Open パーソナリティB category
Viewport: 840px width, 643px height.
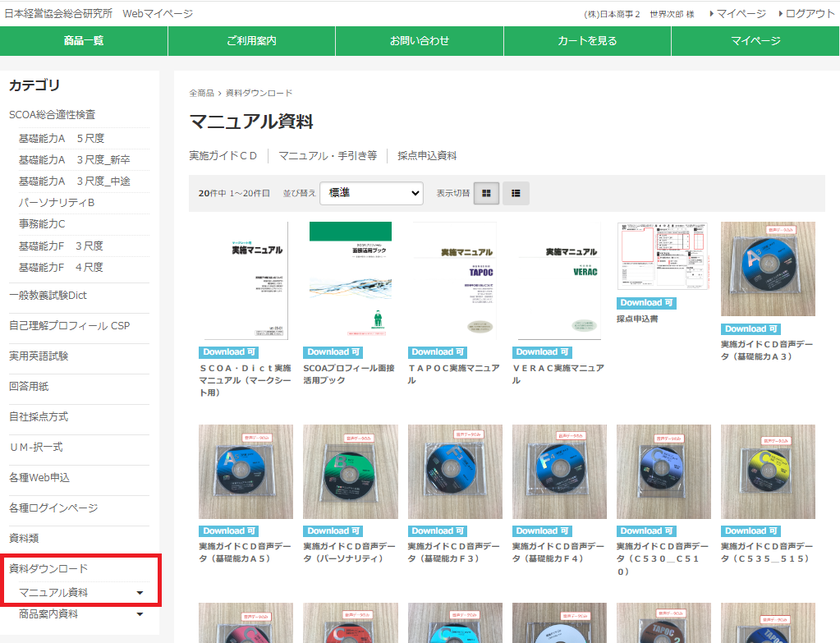click(57, 203)
